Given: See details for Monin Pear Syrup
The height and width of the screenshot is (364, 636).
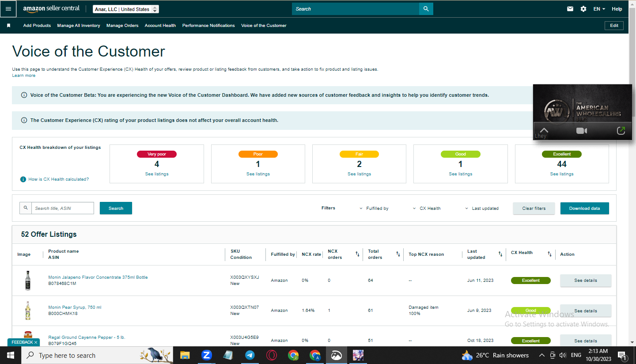Looking at the screenshot, I should 586,311.
